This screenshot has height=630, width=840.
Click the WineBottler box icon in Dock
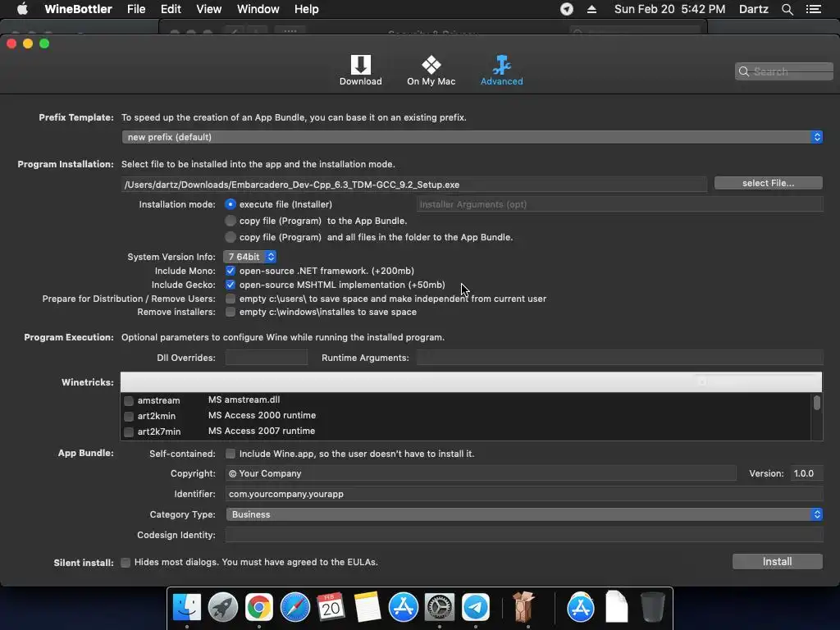coord(524,607)
